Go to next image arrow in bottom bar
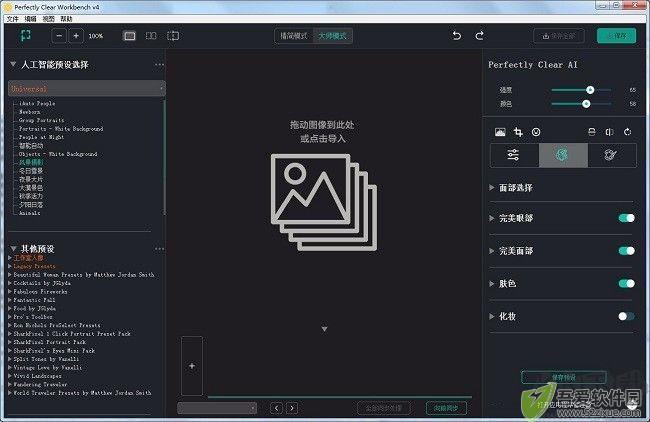The image size is (650, 422). click(x=292, y=408)
